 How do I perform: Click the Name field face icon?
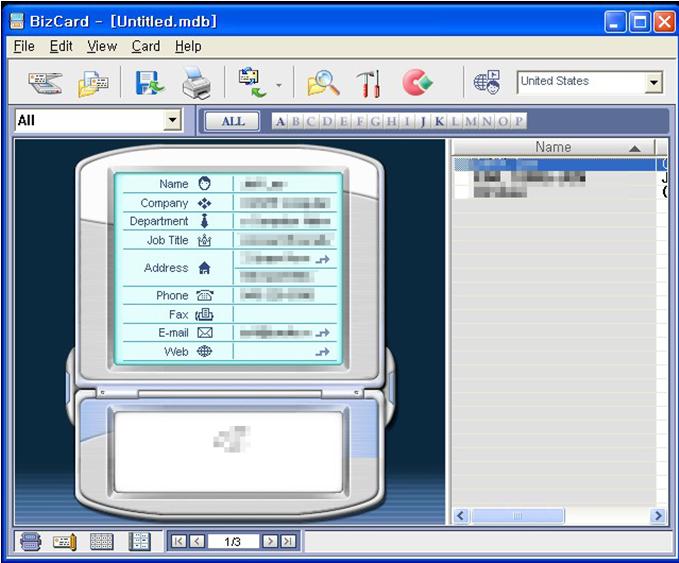(204, 184)
